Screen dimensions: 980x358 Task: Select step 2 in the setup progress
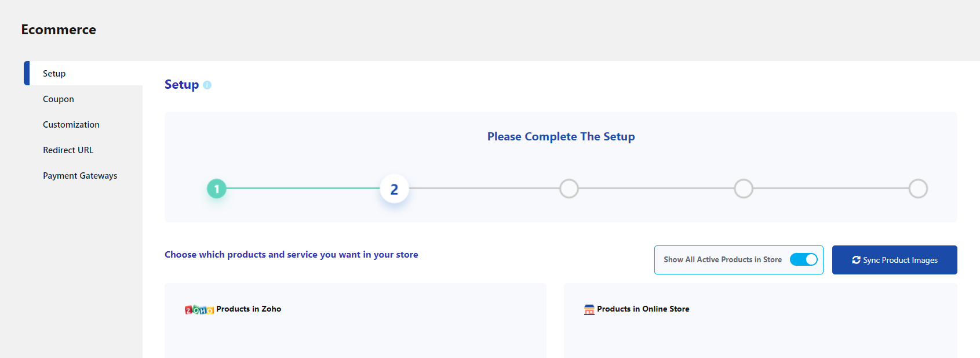point(394,189)
